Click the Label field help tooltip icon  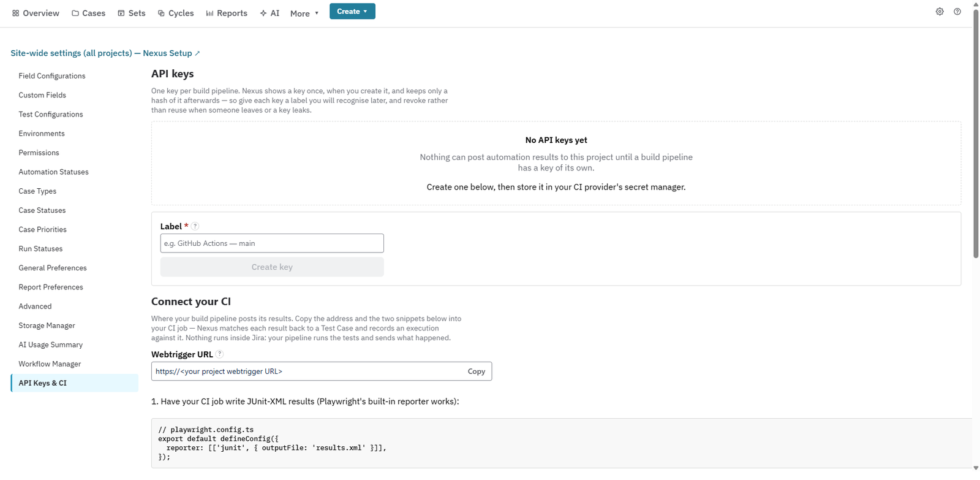tap(195, 226)
